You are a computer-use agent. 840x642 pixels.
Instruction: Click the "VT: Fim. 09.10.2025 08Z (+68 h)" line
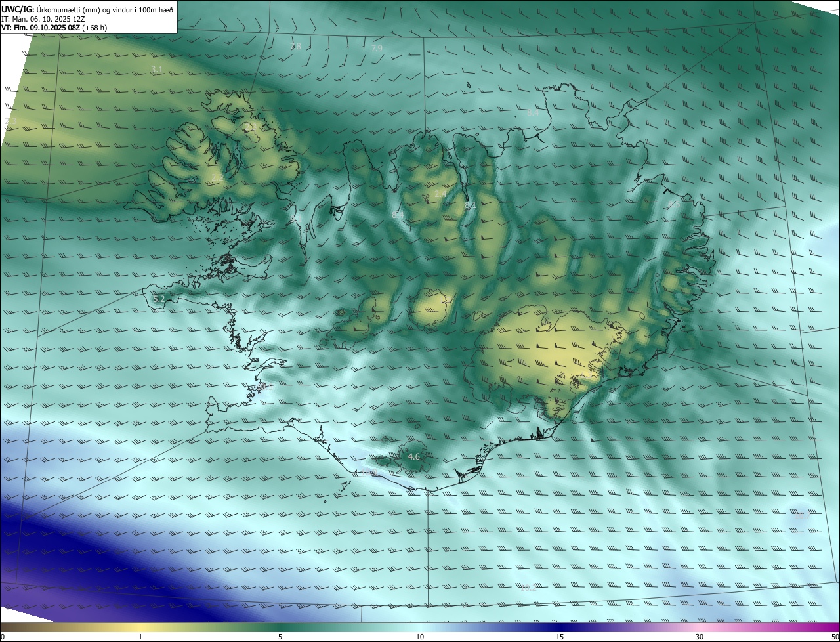pyautogui.click(x=54, y=28)
